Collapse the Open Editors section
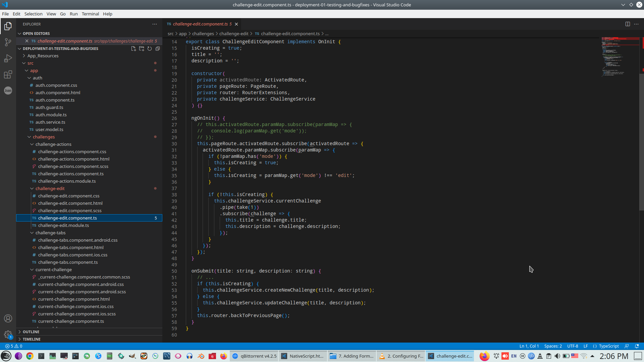 36,34
